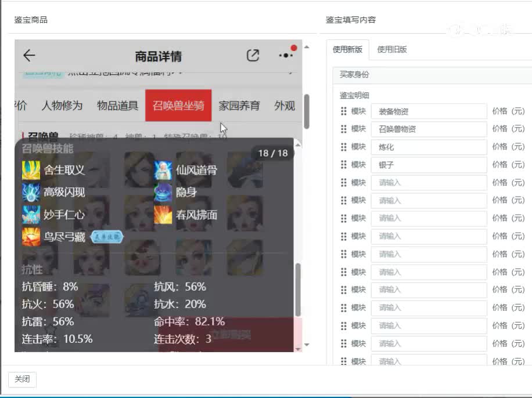Click the 银子 module input field
This screenshot has width=532, height=398.
[x=429, y=165]
